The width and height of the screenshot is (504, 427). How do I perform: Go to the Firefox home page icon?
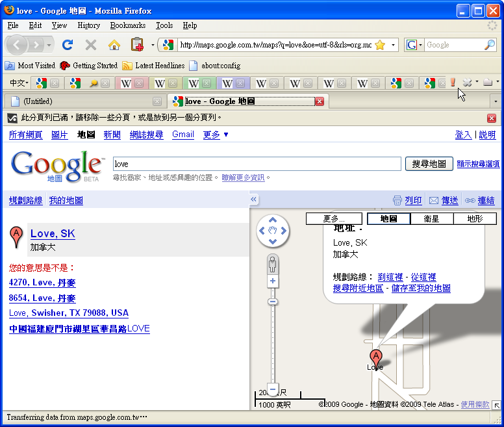click(114, 45)
